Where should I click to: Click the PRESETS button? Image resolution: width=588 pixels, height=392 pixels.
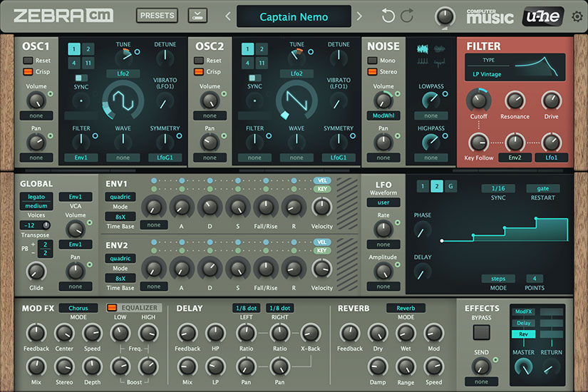tap(158, 16)
